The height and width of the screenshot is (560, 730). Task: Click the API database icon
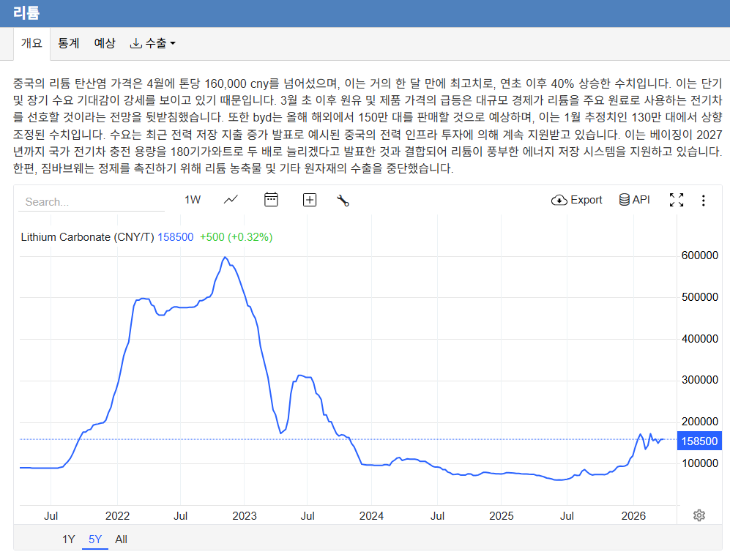point(634,200)
